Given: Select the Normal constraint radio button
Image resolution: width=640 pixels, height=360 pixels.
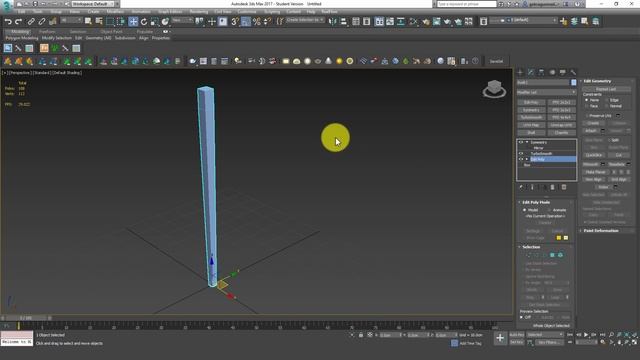Looking at the screenshot, I should 607,106.
